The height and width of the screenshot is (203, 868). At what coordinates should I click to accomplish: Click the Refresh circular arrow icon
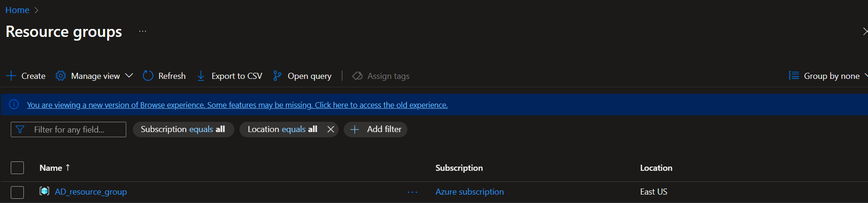pos(148,76)
